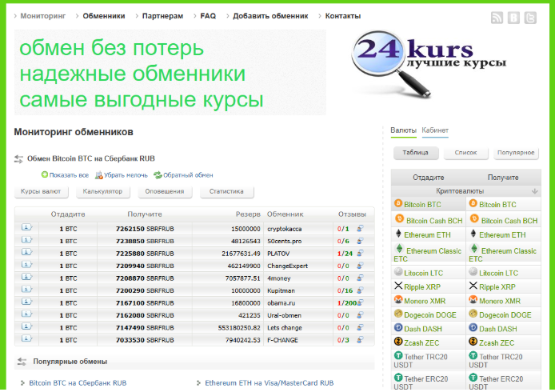The image size is (555, 392).
Task: Switch to the Кабинет tab
Action: click(435, 130)
